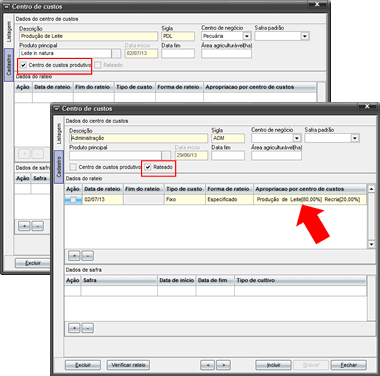Viewport: 380px width, 376px height.
Task: Uncheck Rateado checkbox in front window
Action: point(148,167)
